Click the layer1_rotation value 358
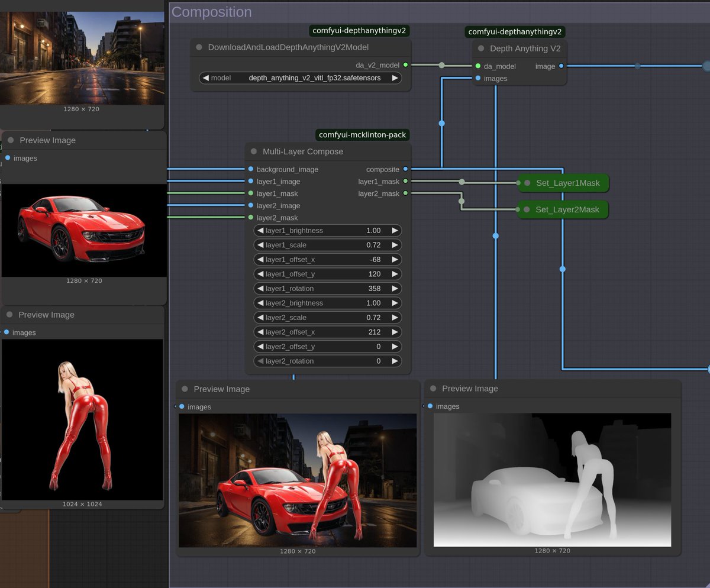This screenshot has width=710, height=588. (374, 288)
